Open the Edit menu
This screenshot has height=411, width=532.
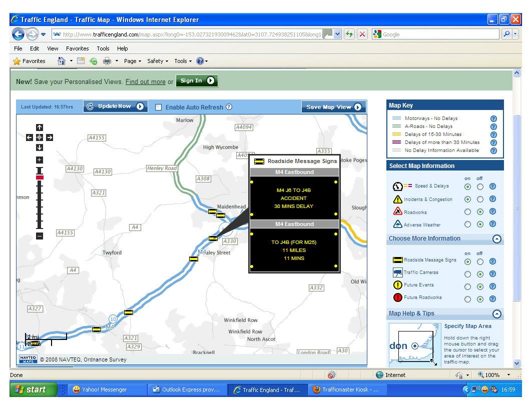pyautogui.click(x=34, y=48)
